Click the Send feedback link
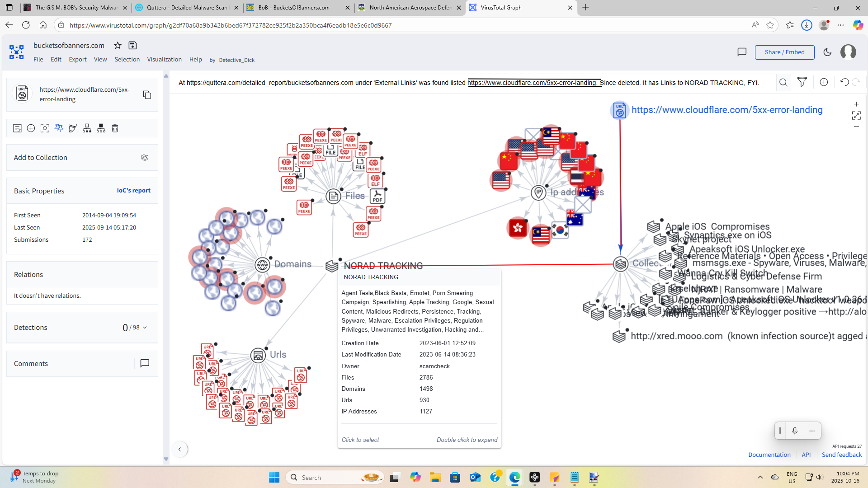This screenshot has height=488, width=868. point(842,455)
